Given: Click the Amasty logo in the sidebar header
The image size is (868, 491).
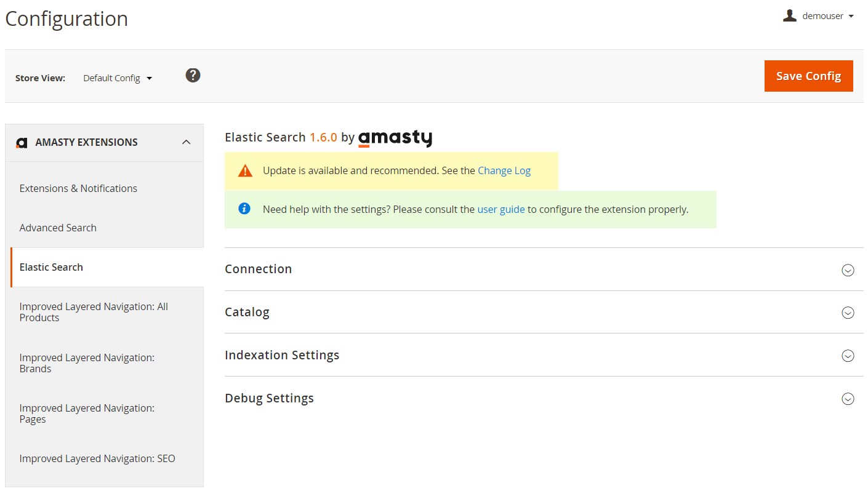Looking at the screenshot, I should pyautogui.click(x=22, y=142).
